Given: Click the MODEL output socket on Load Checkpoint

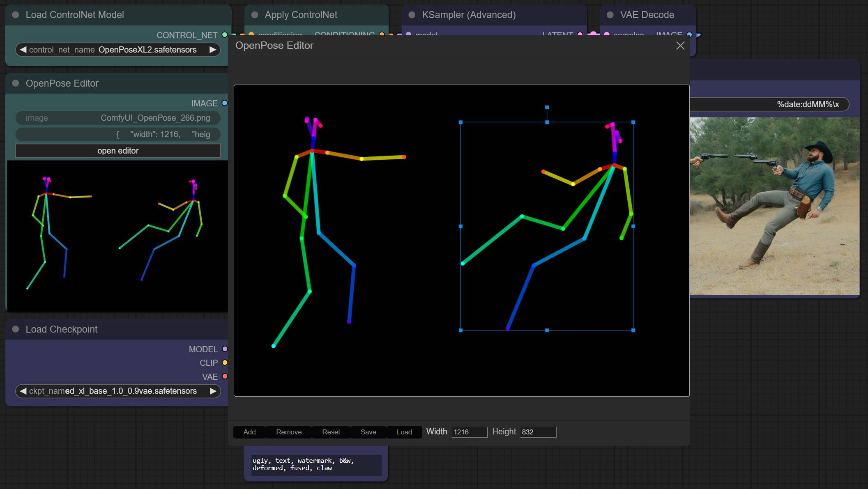Looking at the screenshot, I should pyautogui.click(x=225, y=349).
